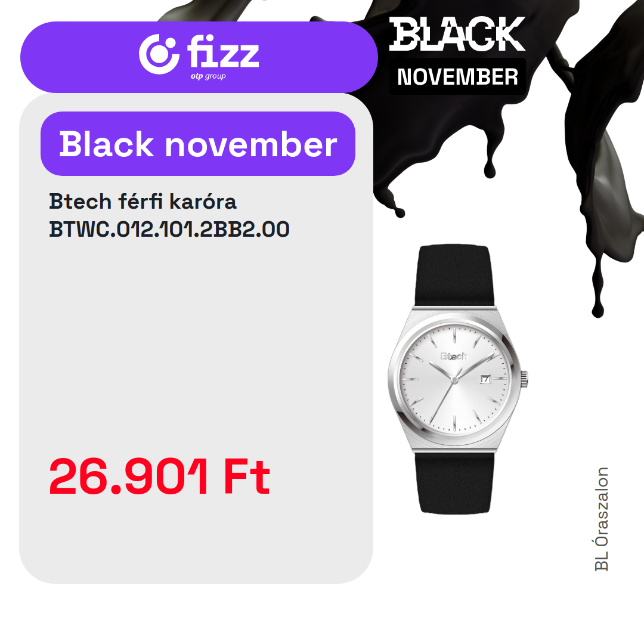Click the Btech logo on the watch dial

coord(453,357)
